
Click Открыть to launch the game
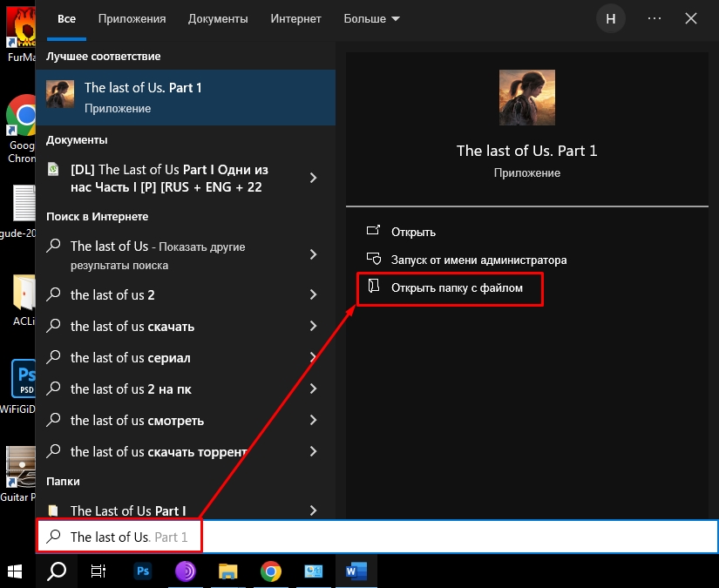point(401,232)
